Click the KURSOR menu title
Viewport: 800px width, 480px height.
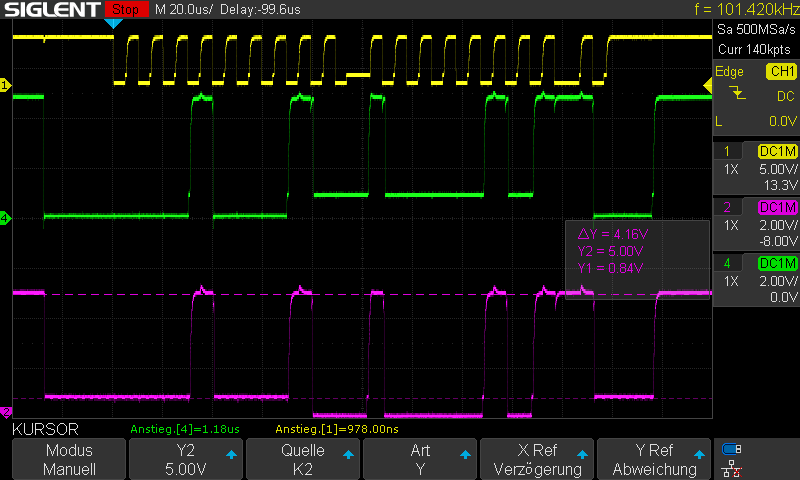tap(45, 429)
